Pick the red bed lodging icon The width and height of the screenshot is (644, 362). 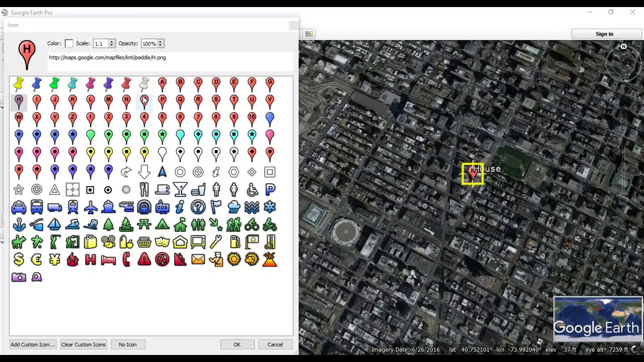tap(108, 260)
